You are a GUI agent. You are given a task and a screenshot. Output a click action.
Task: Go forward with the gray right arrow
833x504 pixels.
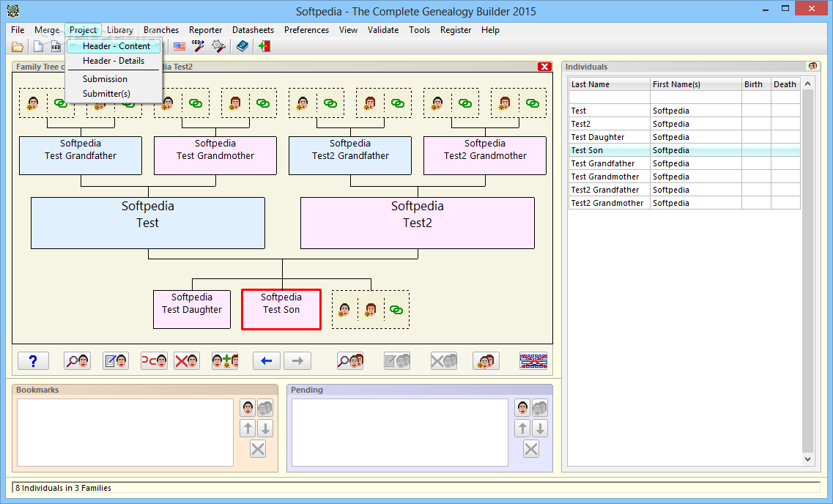[297, 361]
